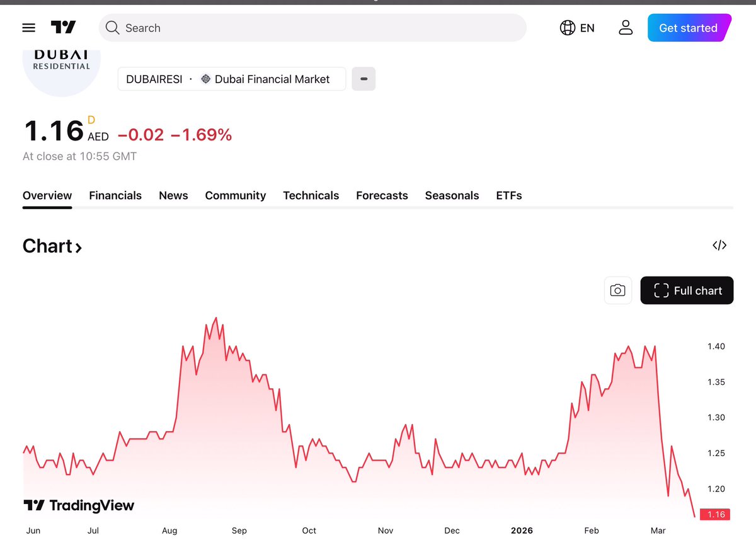The image size is (756, 545).
Task: Open the Full chart button
Action: point(687,290)
